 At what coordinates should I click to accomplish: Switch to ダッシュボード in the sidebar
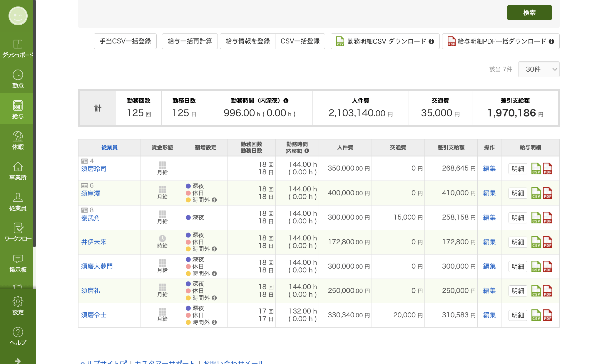(x=18, y=48)
